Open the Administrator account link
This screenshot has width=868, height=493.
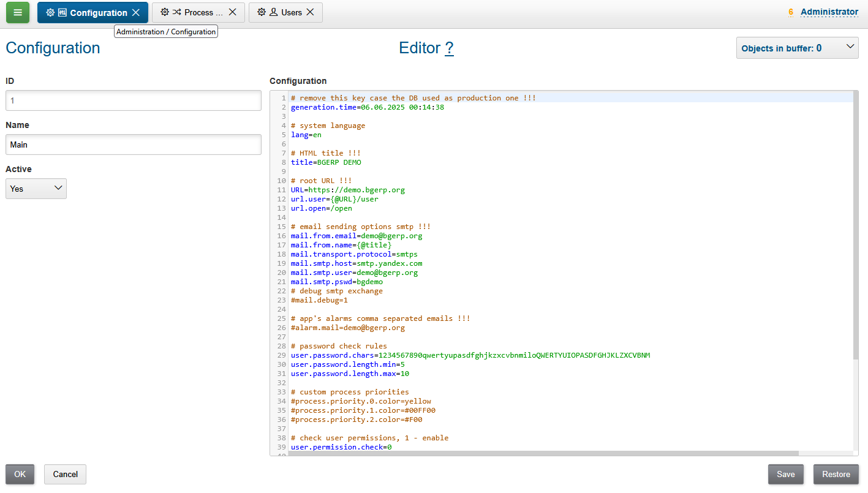pos(830,11)
